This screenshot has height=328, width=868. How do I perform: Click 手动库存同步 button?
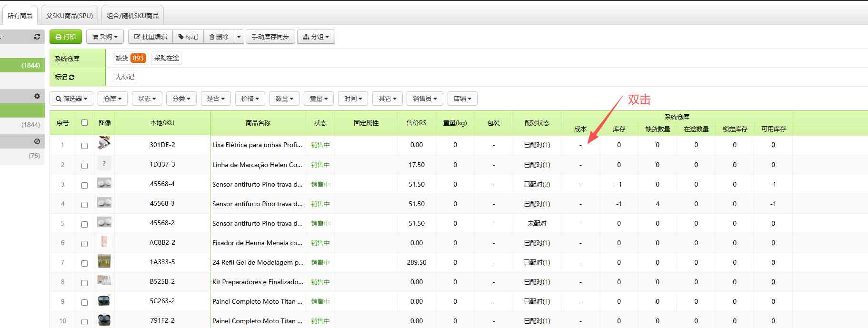click(x=270, y=37)
